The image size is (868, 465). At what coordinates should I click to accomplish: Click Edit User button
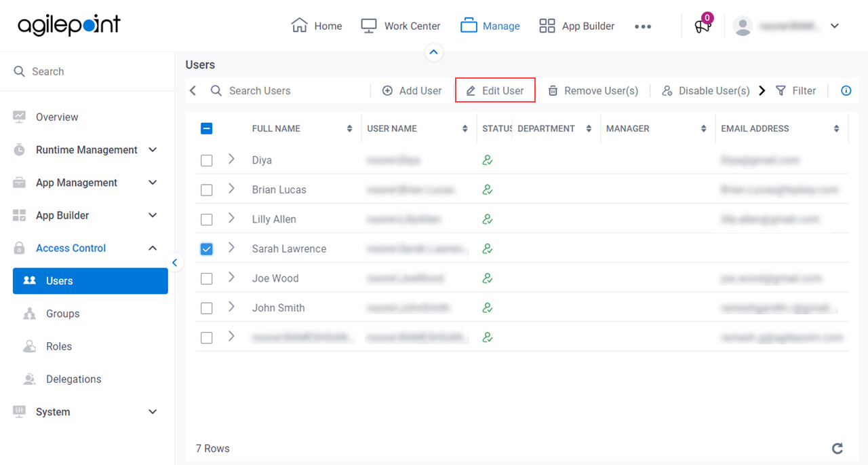coord(495,90)
